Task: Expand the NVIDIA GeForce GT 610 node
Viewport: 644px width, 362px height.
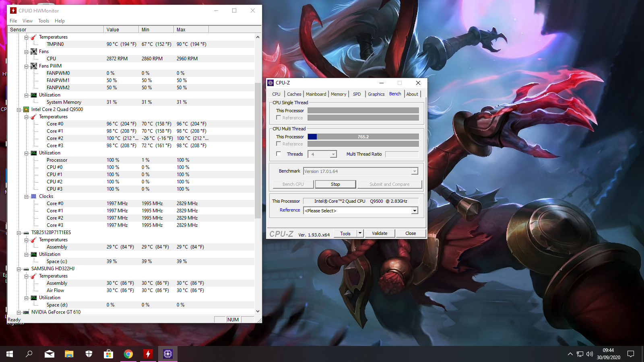Action: pyautogui.click(x=19, y=312)
